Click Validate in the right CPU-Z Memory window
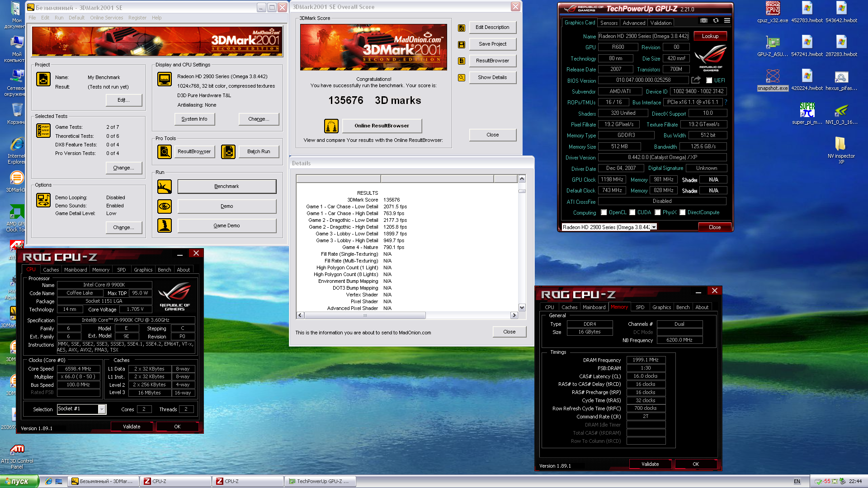The height and width of the screenshot is (488, 868). click(650, 464)
